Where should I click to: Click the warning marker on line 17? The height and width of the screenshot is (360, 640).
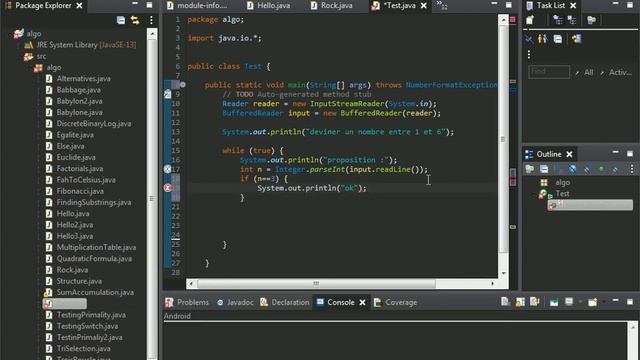[x=167, y=169]
